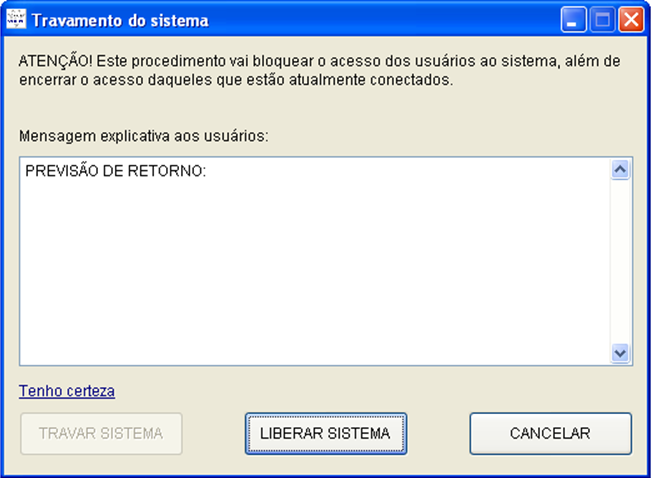This screenshot has height=478, width=651.
Task: Click the application icon in the title bar
Action: click(x=17, y=19)
